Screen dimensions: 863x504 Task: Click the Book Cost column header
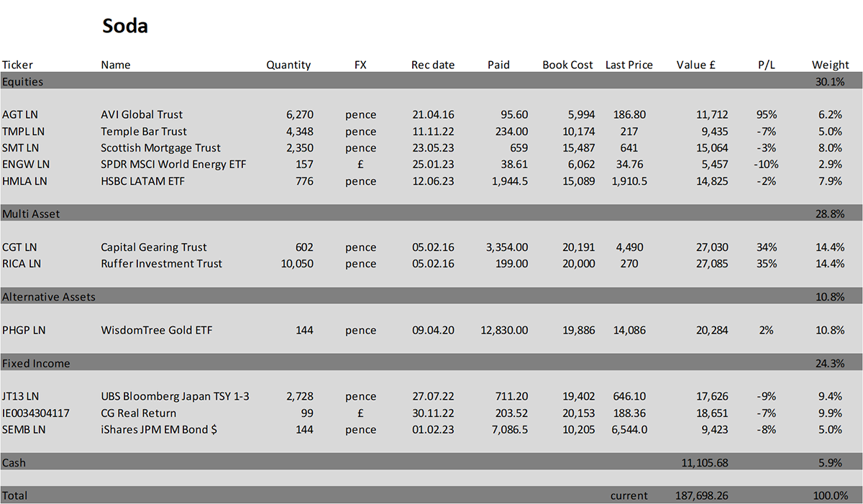[x=567, y=65]
